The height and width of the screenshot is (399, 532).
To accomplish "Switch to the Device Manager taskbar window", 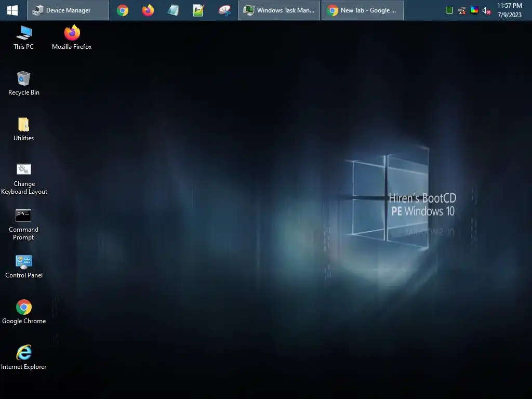I will (x=68, y=10).
